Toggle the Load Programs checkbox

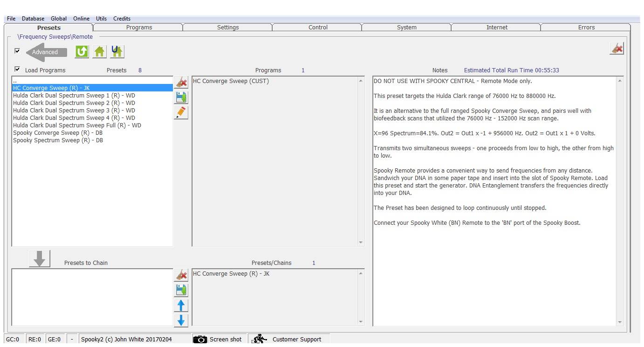[x=17, y=69]
